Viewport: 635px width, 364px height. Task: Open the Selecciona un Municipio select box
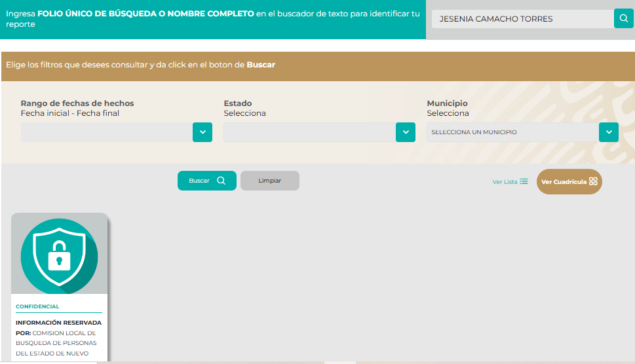pyautogui.click(x=512, y=132)
